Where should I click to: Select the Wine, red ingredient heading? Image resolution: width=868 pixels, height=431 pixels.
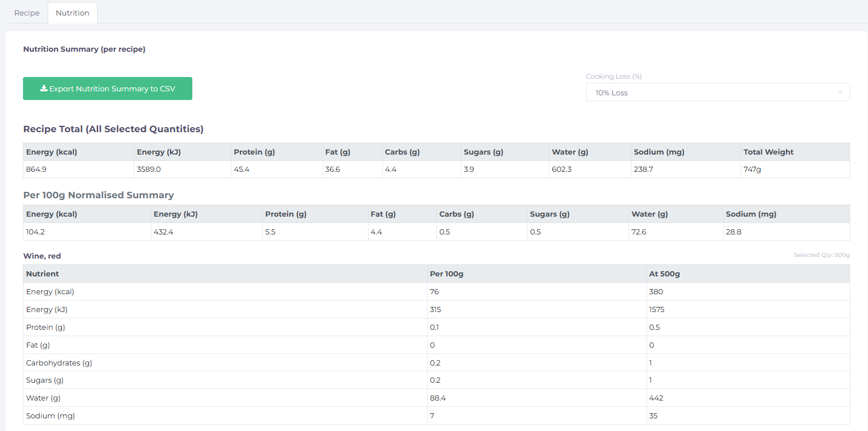[42, 256]
